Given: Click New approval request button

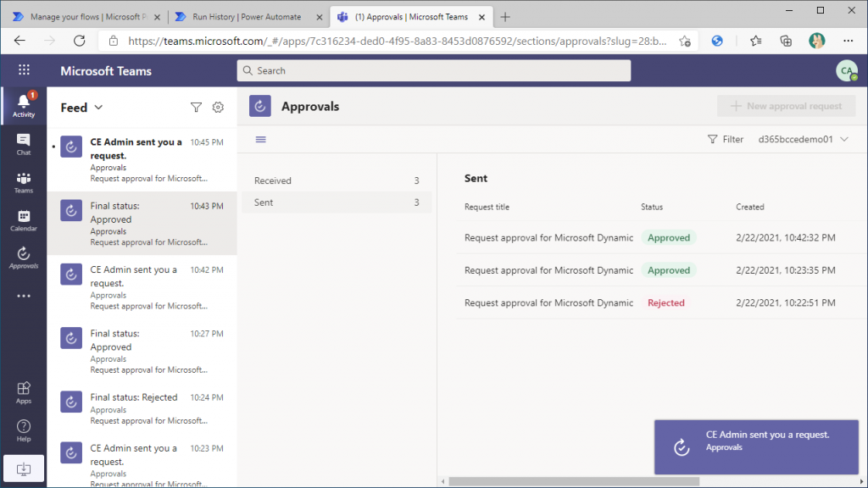Looking at the screenshot, I should click(x=786, y=106).
